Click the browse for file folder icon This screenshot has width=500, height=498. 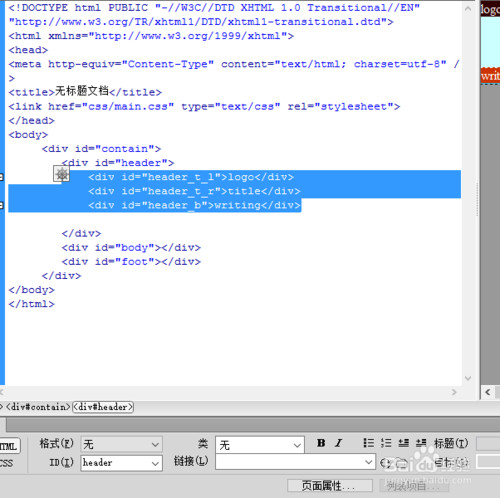pos(401,463)
